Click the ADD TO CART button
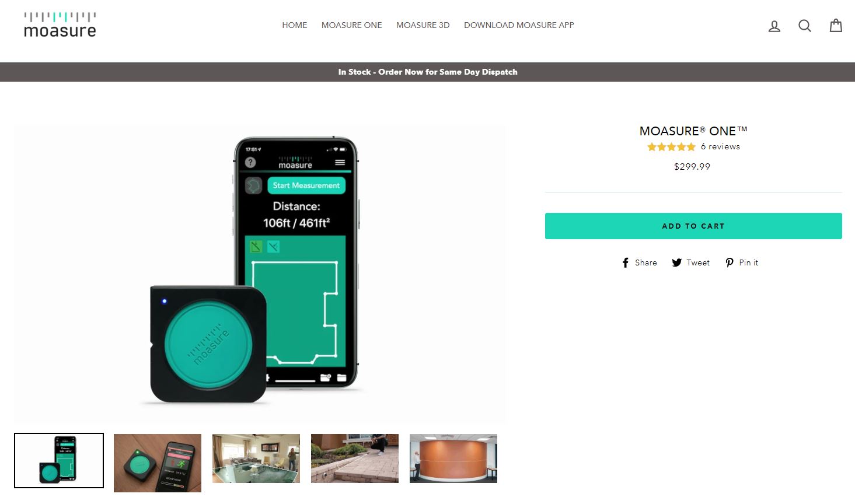This screenshot has width=855, height=504. tap(693, 226)
